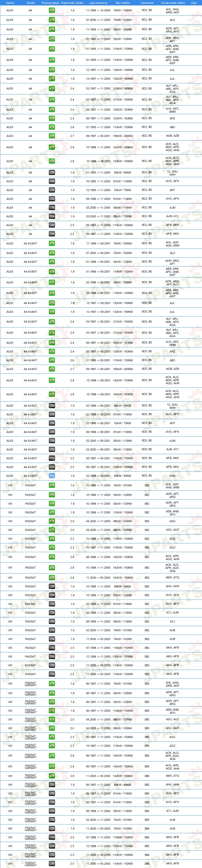Click petrol icon in the A4 AVANT 2.7 AGB, AZB row
The height and width of the screenshot is (868, 202).
52,369
